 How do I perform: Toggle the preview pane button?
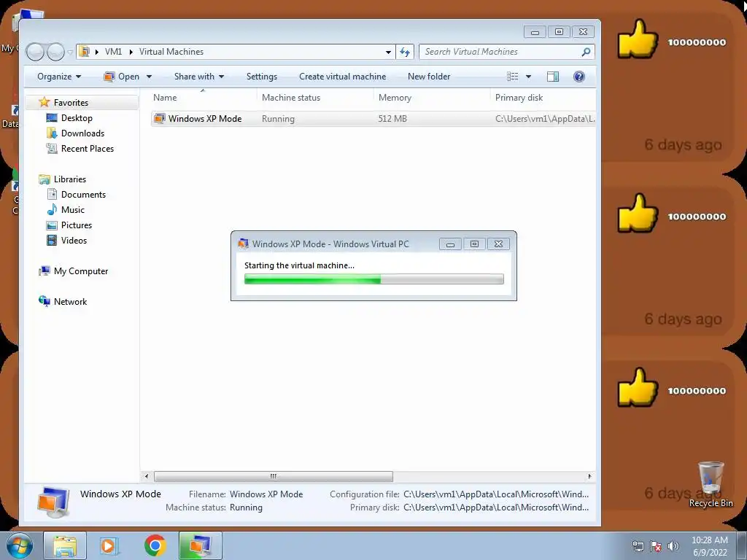pyautogui.click(x=553, y=77)
